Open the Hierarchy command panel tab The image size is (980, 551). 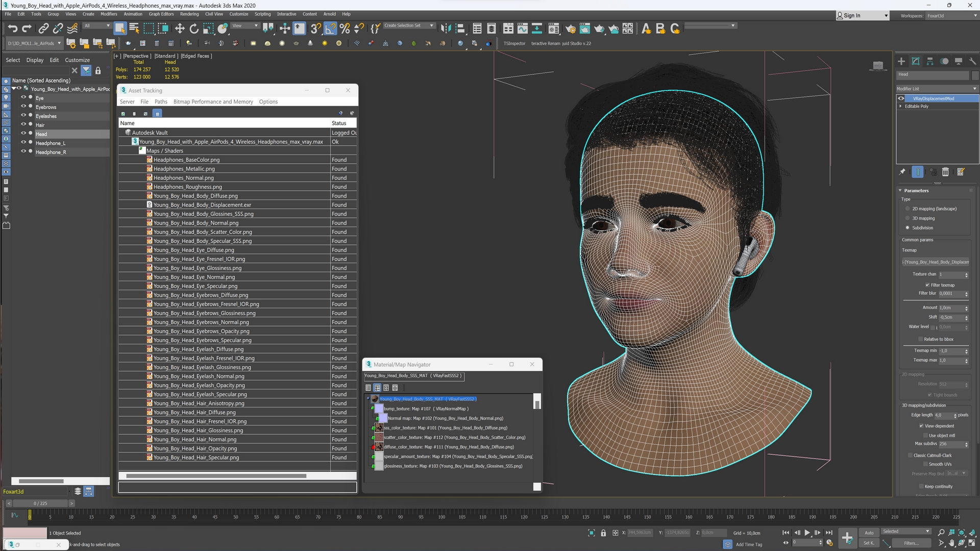(930, 61)
